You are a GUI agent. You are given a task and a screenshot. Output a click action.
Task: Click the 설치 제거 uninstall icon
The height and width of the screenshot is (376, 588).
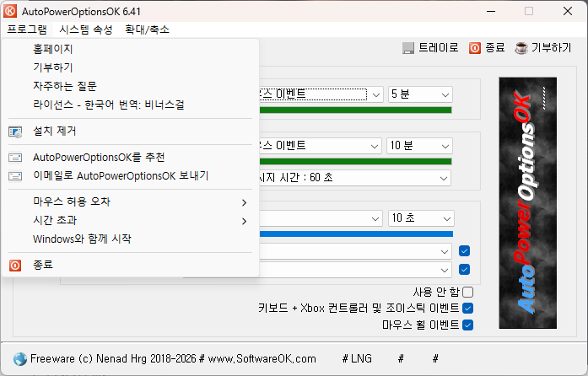15,132
